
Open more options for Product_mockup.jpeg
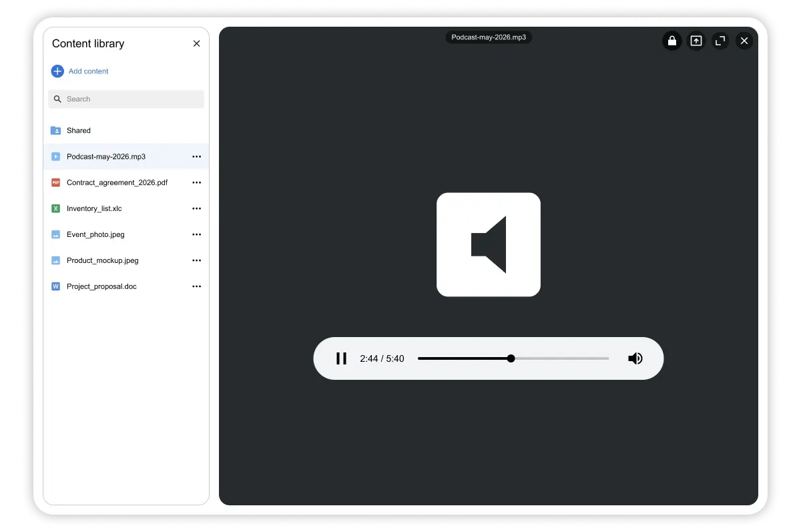[196, 260]
